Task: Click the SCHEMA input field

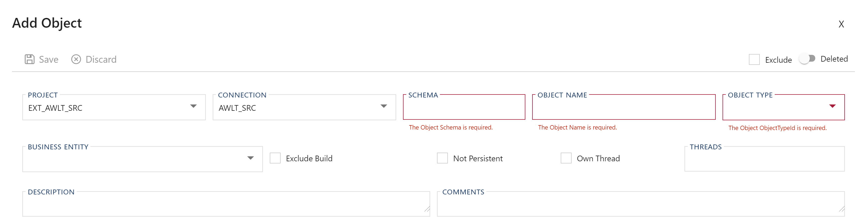Action: point(464,108)
